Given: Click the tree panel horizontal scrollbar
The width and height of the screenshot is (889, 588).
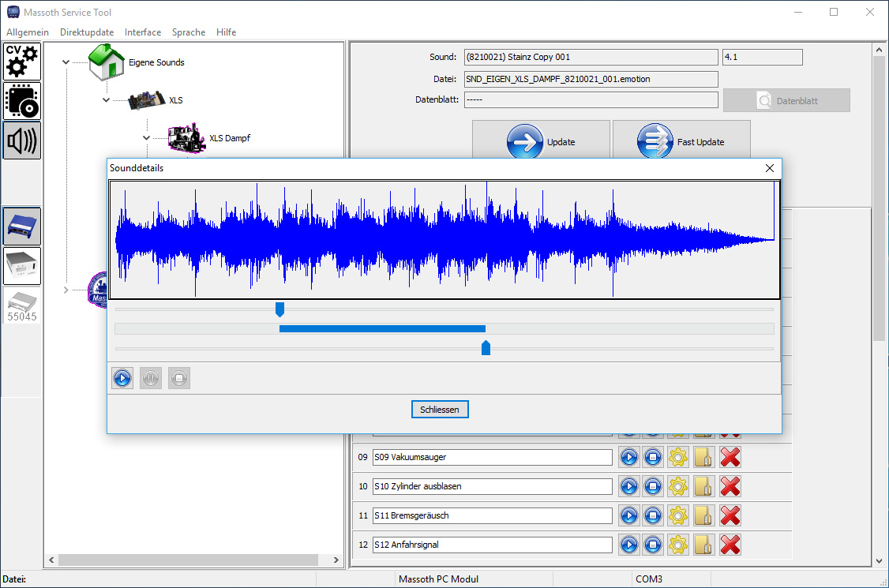Looking at the screenshot, I should [x=188, y=560].
